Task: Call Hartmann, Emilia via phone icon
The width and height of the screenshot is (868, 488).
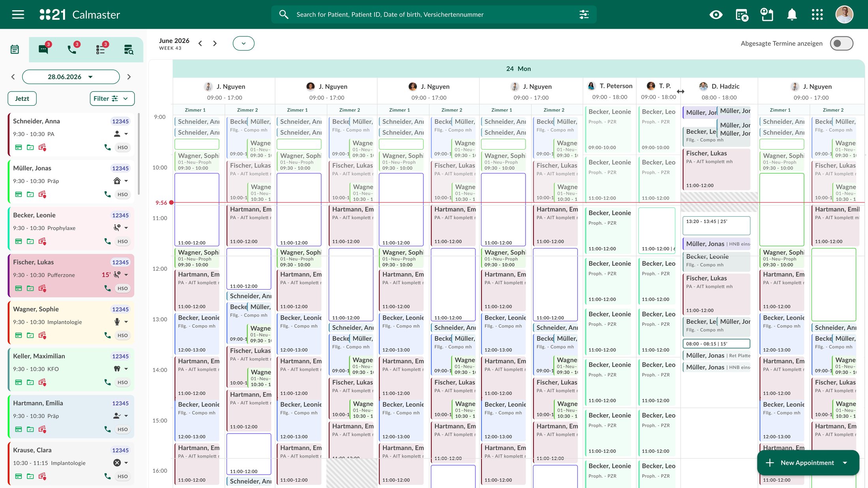Action: pos(107,429)
